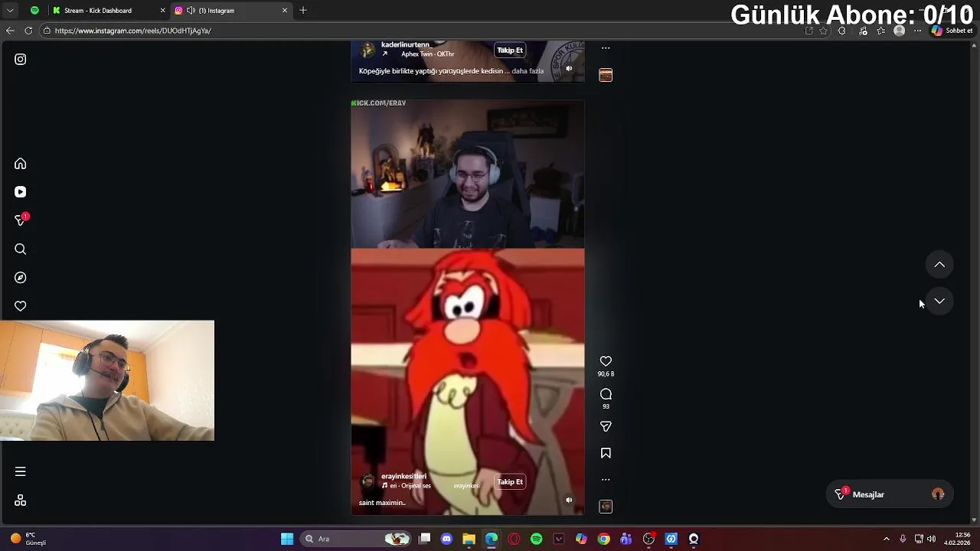Screen dimensions: 980x551
Task: Open Opera browser from the taskbar
Action: pos(514,539)
